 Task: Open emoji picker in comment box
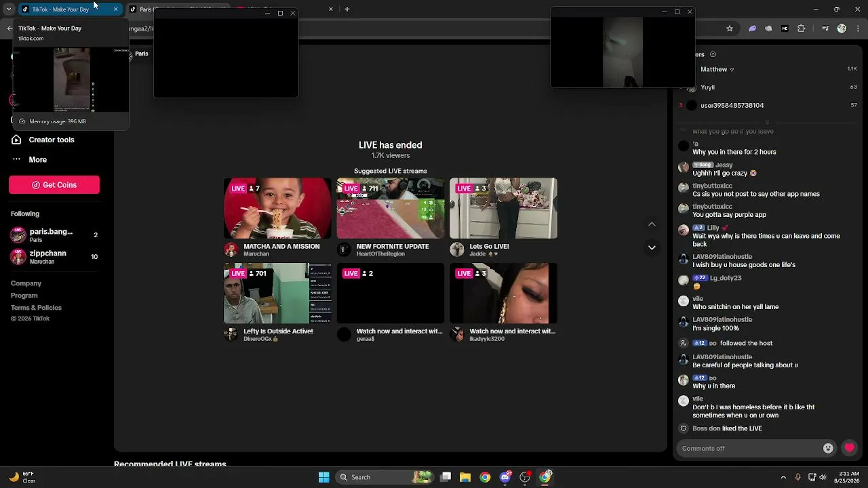click(x=828, y=448)
